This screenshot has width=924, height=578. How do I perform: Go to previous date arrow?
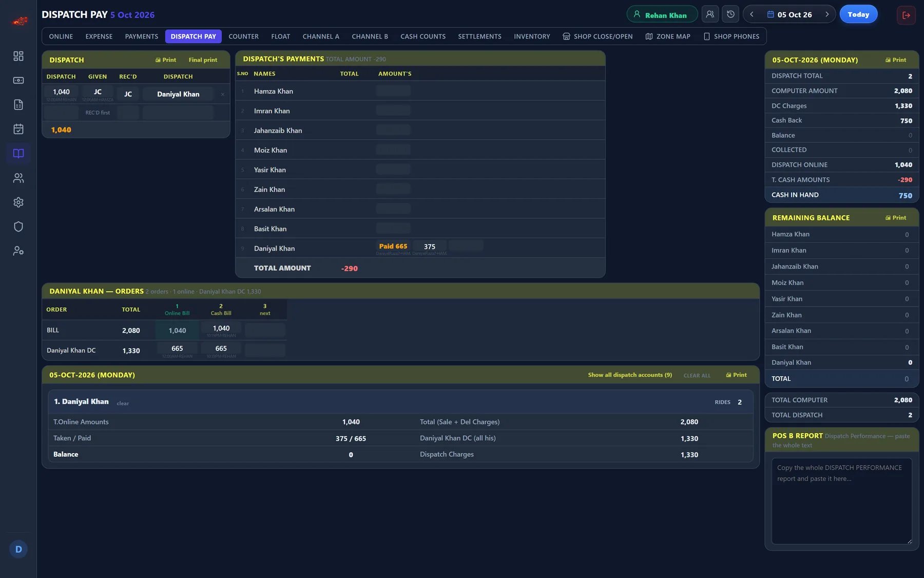pos(752,14)
